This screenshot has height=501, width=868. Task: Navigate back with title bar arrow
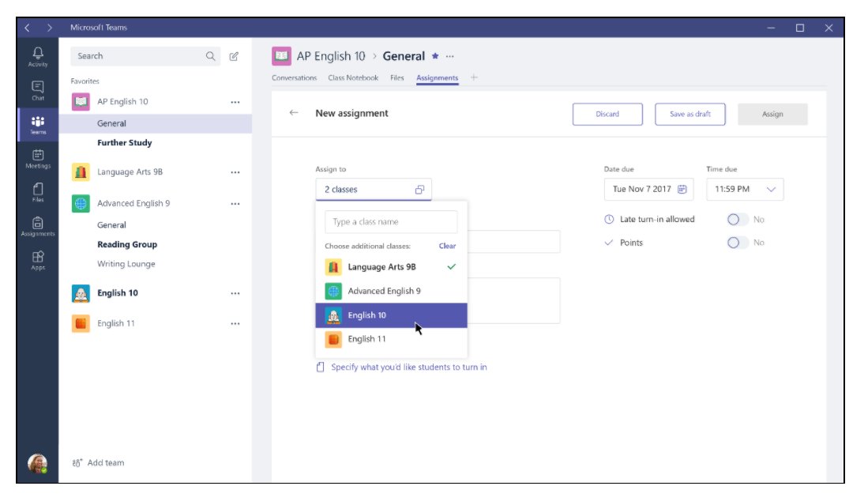point(28,27)
